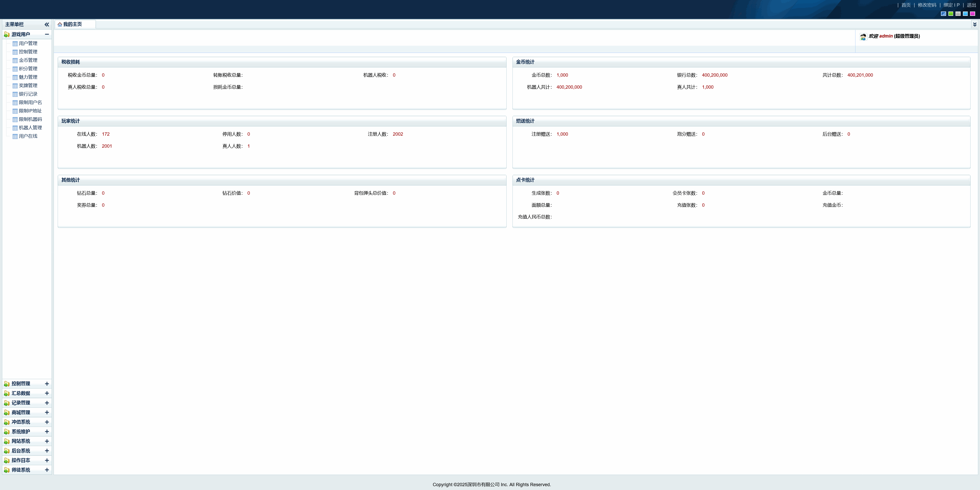Collapse 游戏用户 section with minus button

47,34
